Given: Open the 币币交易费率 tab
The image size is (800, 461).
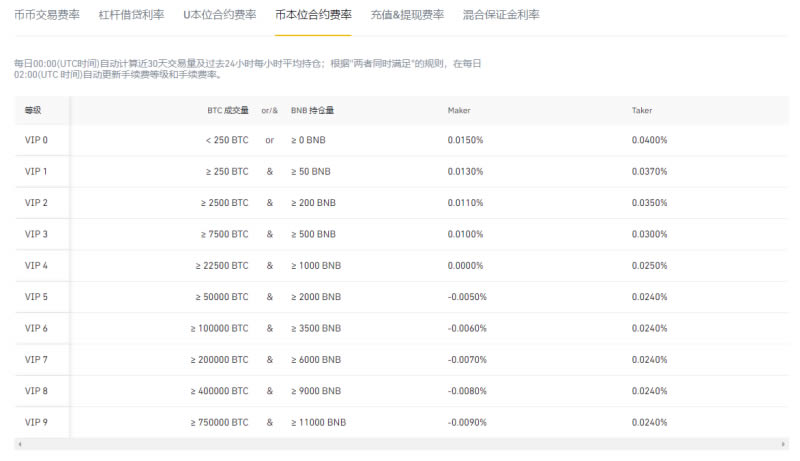Looking at the screenshot, I should [47, 16].
